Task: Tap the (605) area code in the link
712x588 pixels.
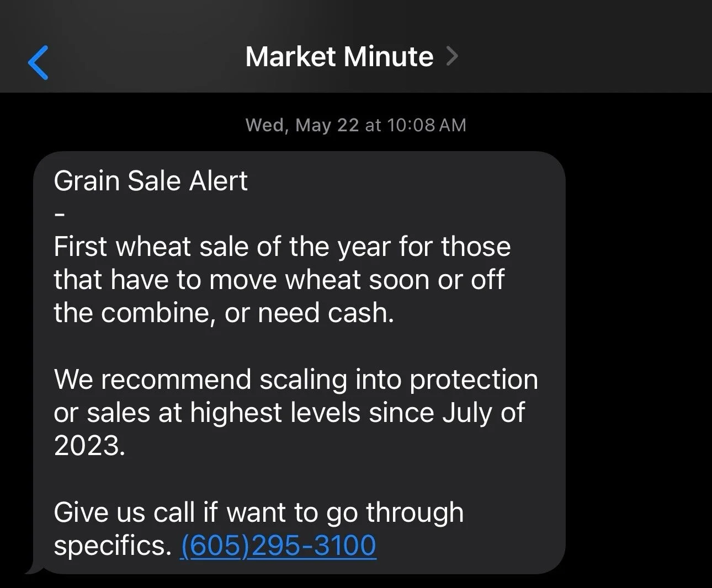Action: point(212,546)
